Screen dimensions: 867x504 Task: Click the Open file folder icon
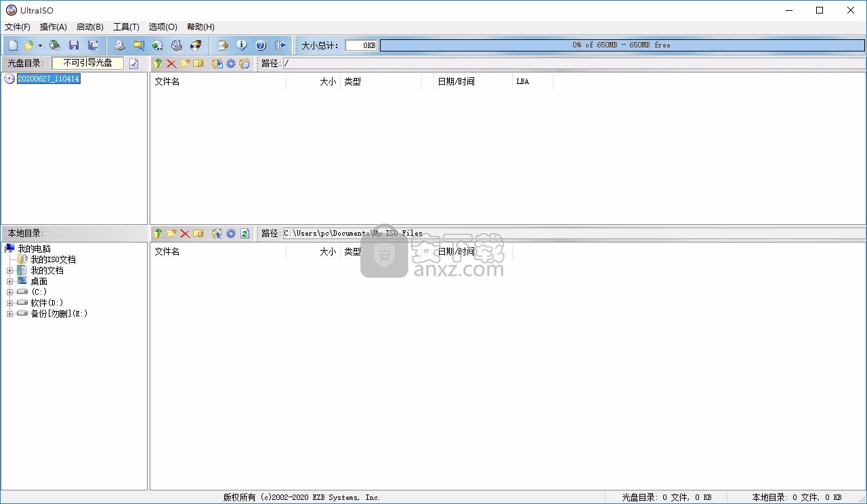(x=28, y=45)
